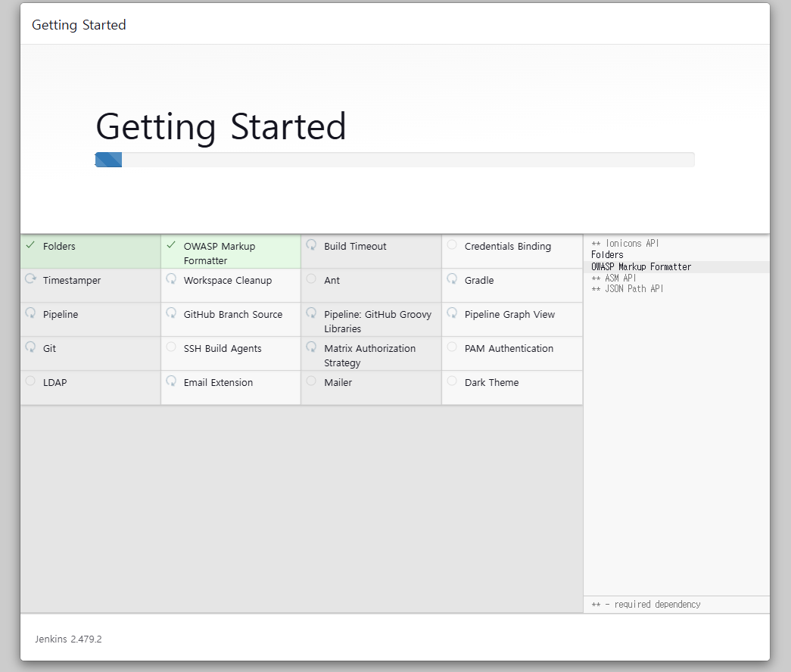This screenshot has width=791, height=672.
Task: Click the spinner icon beside Matrix Authorization Strategy
Action: (x=311, y=347)
